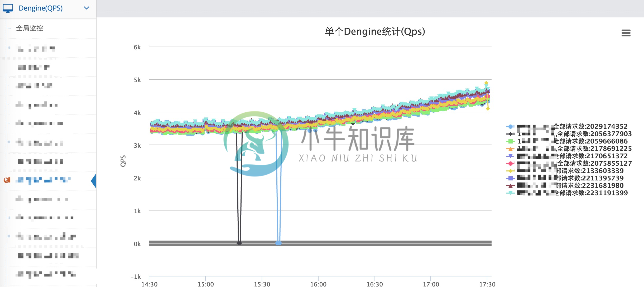
Task: Click the 17:30 x-axis label
Action: tap(487, 284)
